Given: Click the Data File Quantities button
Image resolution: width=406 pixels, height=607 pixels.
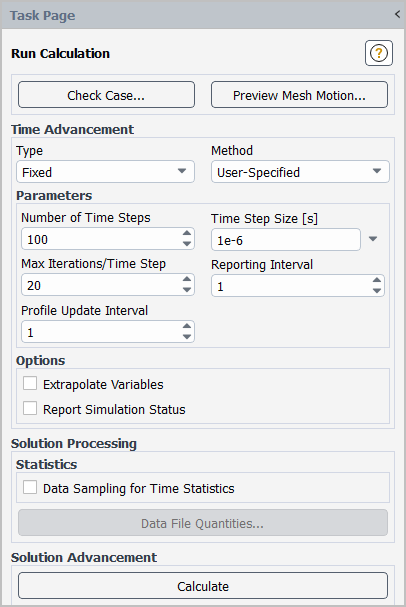Looking at the screenshot, I should click(x=203, y=523).
